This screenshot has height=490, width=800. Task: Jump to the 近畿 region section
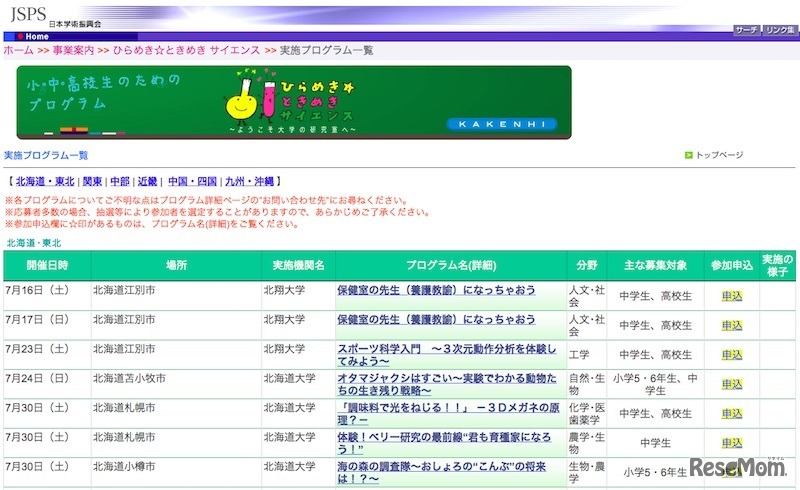147,182
